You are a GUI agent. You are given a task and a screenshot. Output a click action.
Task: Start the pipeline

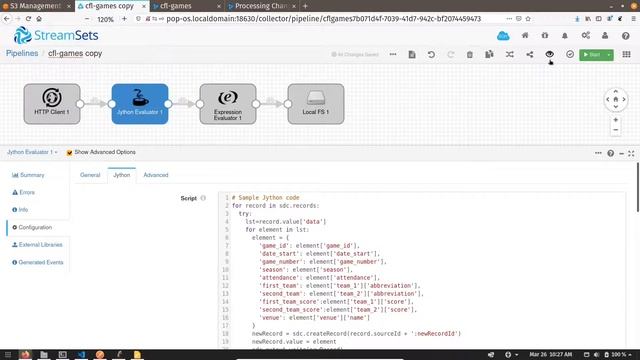point(592,54)
